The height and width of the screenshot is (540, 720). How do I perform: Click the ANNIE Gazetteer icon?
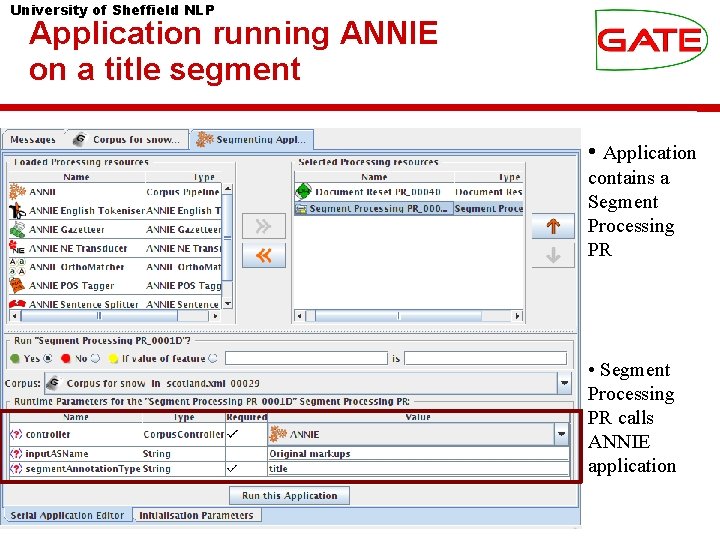click(17, 229)
